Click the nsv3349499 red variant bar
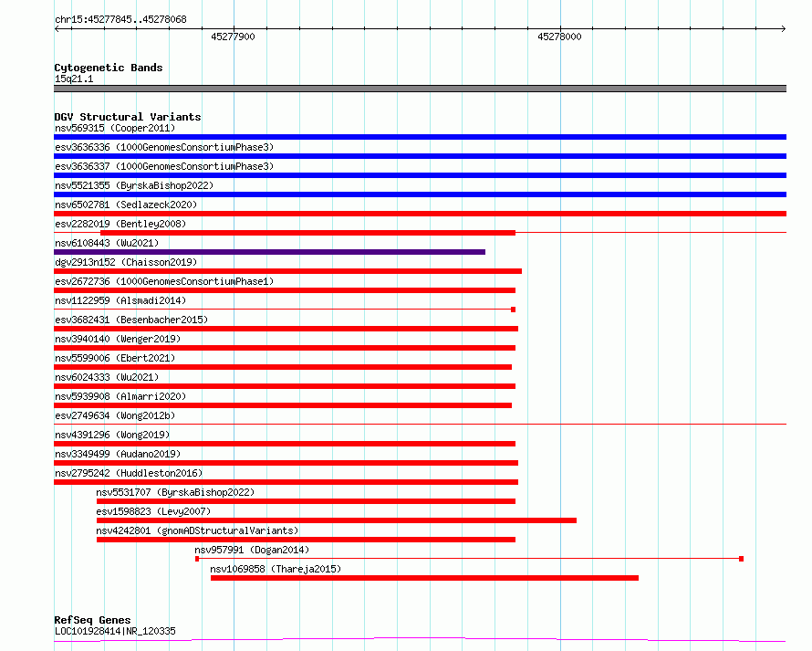Image resolution: width=812 pixels, height=651 pixels. pyautogui.click(x=286, y=463)
